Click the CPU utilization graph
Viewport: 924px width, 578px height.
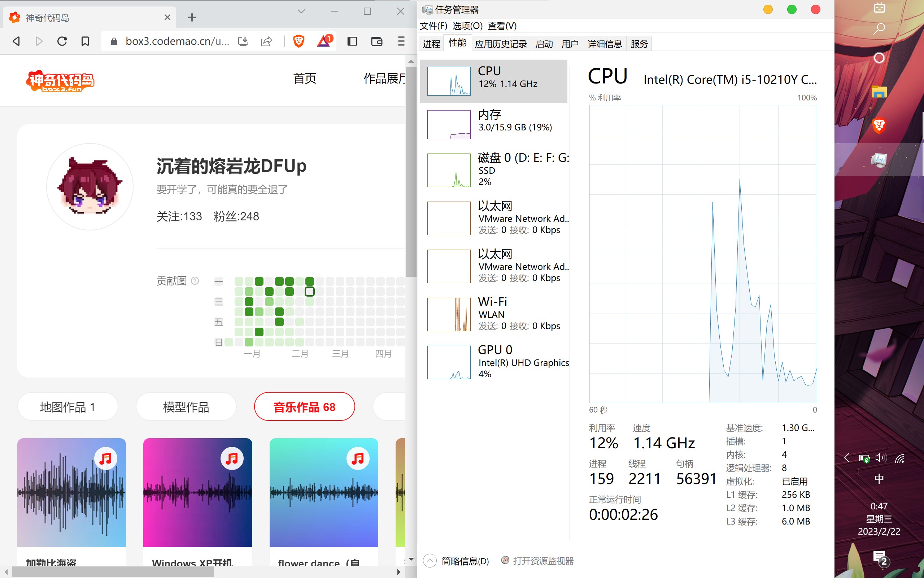point(702,254)
